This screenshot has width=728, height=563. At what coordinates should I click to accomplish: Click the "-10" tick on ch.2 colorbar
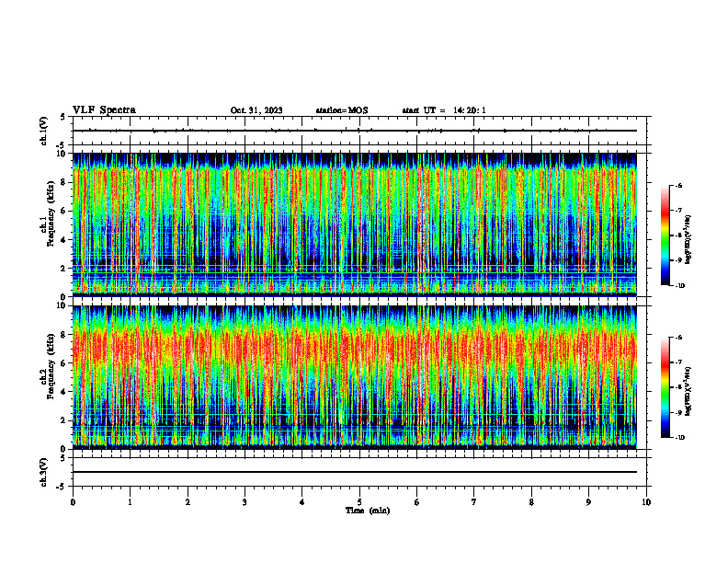pyautogui.click(x=679, y=438)
